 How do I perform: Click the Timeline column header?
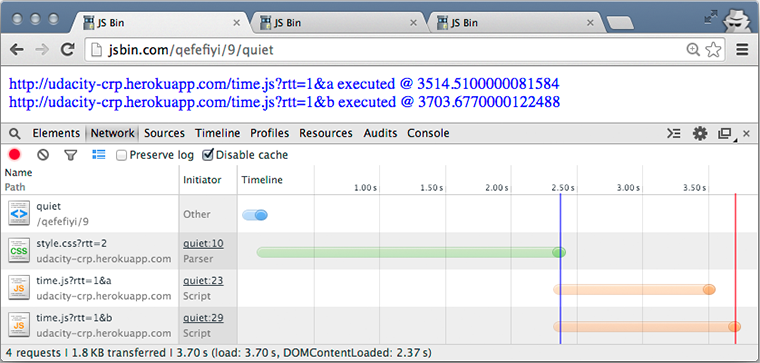point(262,180)
